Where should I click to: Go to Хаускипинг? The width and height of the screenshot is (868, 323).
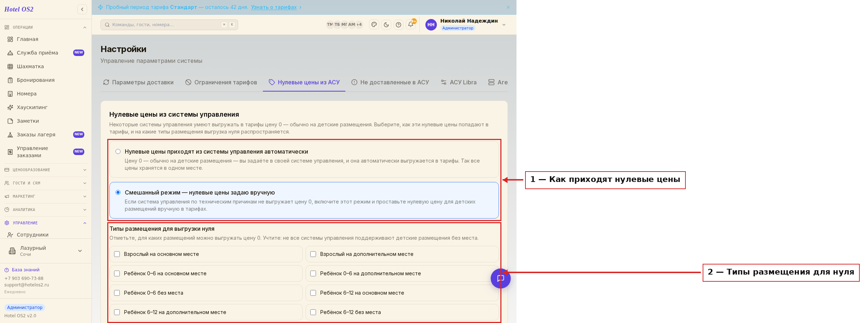coord(46,107)
